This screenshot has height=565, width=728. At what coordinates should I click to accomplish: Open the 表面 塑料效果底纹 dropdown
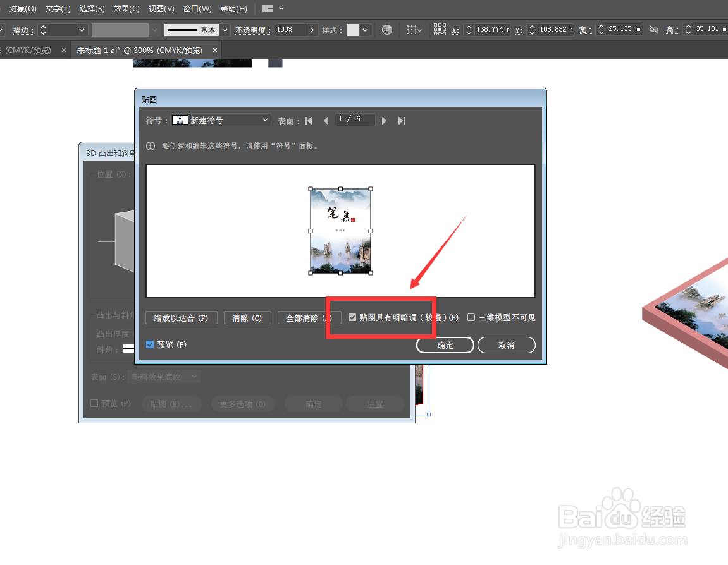165,377
